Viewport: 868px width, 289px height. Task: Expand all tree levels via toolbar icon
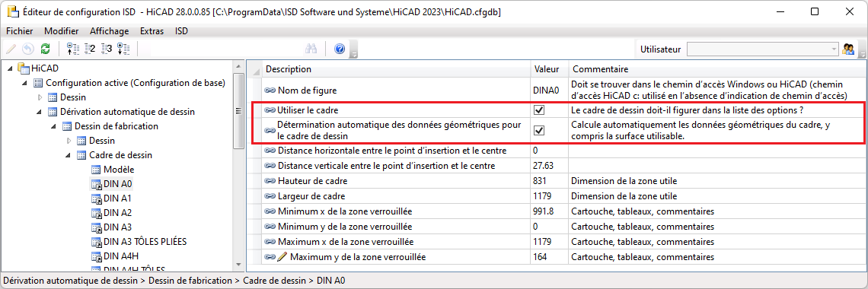point(123,49)
